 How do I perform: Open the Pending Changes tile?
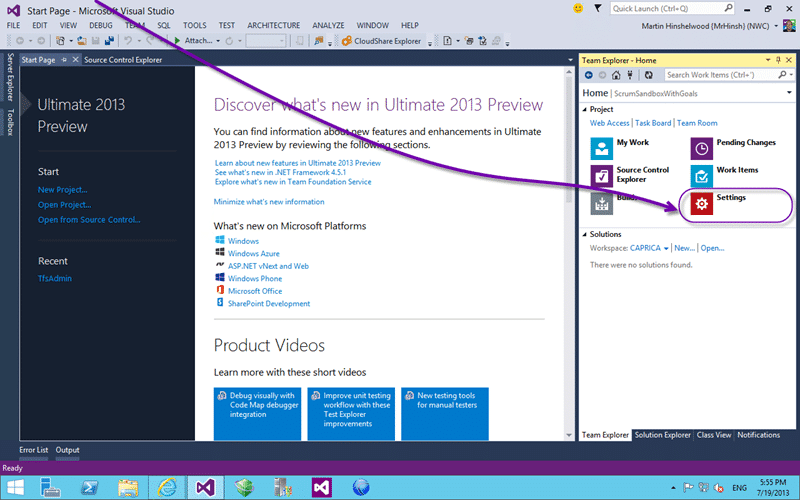tap(733, 148)
